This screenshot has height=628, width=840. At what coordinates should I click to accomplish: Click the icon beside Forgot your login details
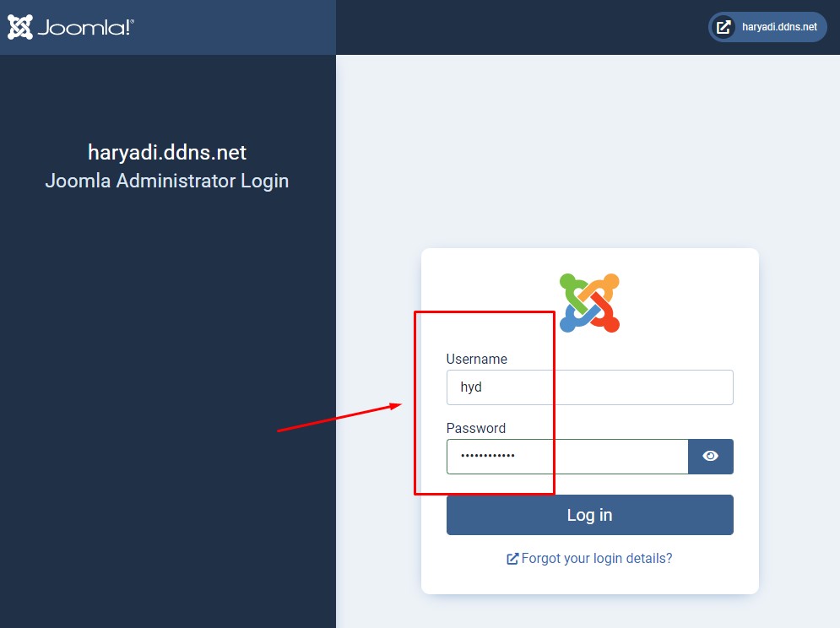click(512, 559)
